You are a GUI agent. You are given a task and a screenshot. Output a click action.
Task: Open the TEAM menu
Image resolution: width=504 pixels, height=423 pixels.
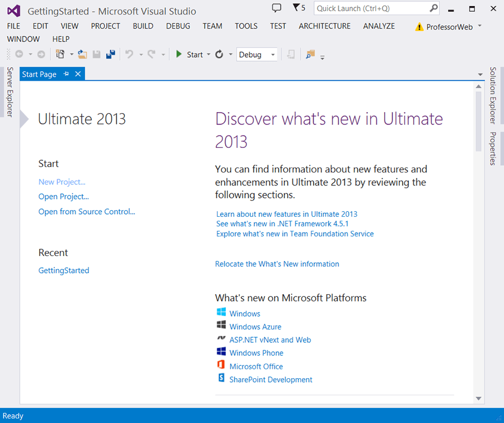point(212,26)
